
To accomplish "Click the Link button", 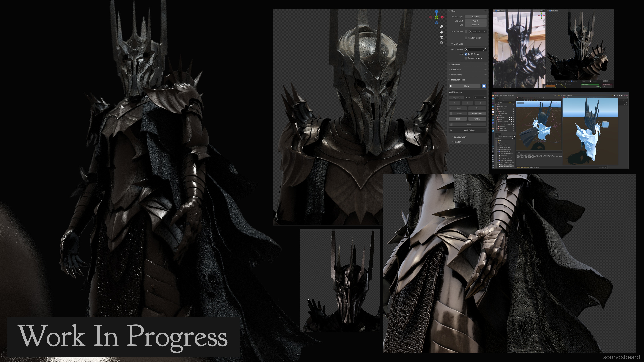I will pos(458,119).
